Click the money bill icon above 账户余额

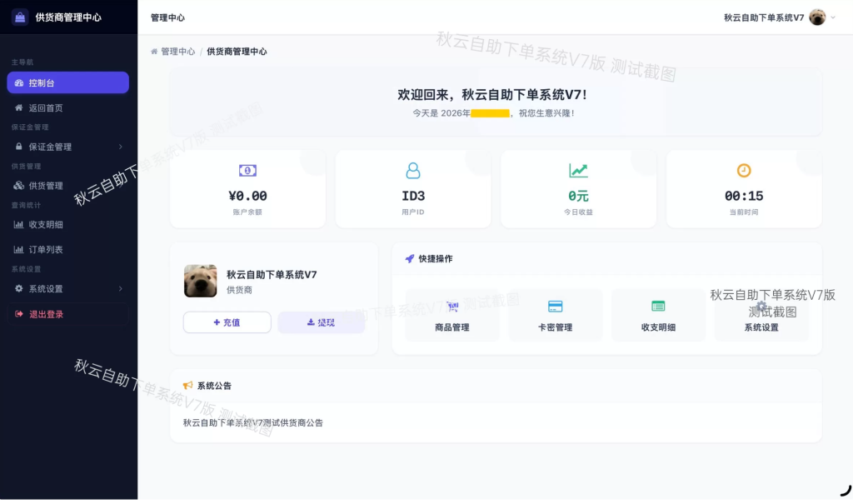tap(247, 171)
